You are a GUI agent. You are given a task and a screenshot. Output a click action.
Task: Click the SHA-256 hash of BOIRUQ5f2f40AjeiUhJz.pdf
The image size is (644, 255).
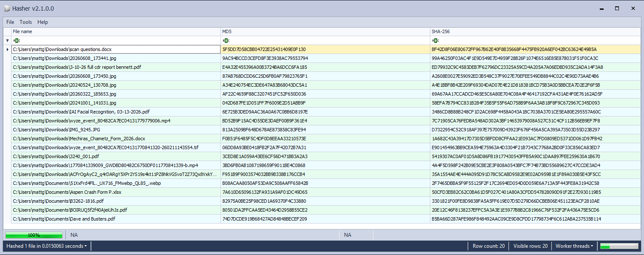coord(535,210)
